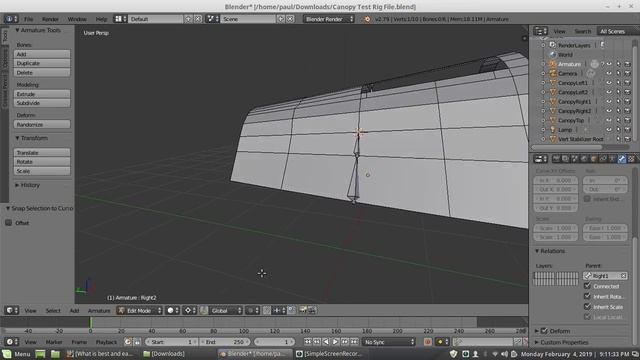Screen dimensions: 640x360
Task: Click the Randomize button
Action: 42,124
